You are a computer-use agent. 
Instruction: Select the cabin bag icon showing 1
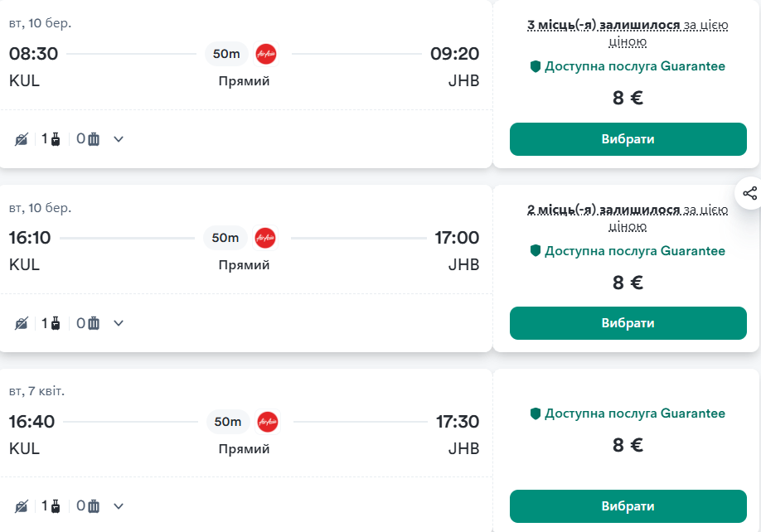(x=48, y=138)
